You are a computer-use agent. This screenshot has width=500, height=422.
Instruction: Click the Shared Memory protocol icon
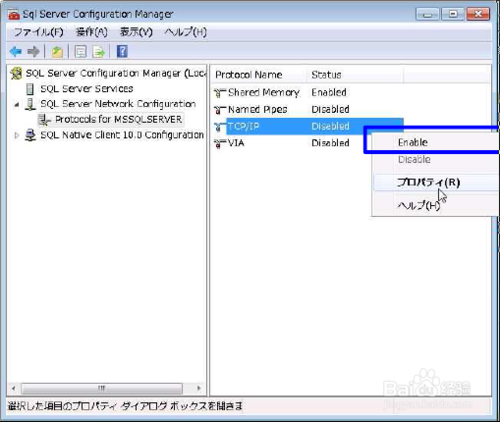point(220,93)
